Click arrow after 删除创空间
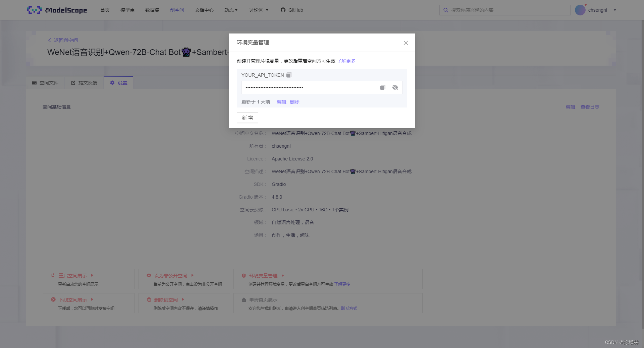This screenshot has width=644, height=348. click(x=183, y=299)
